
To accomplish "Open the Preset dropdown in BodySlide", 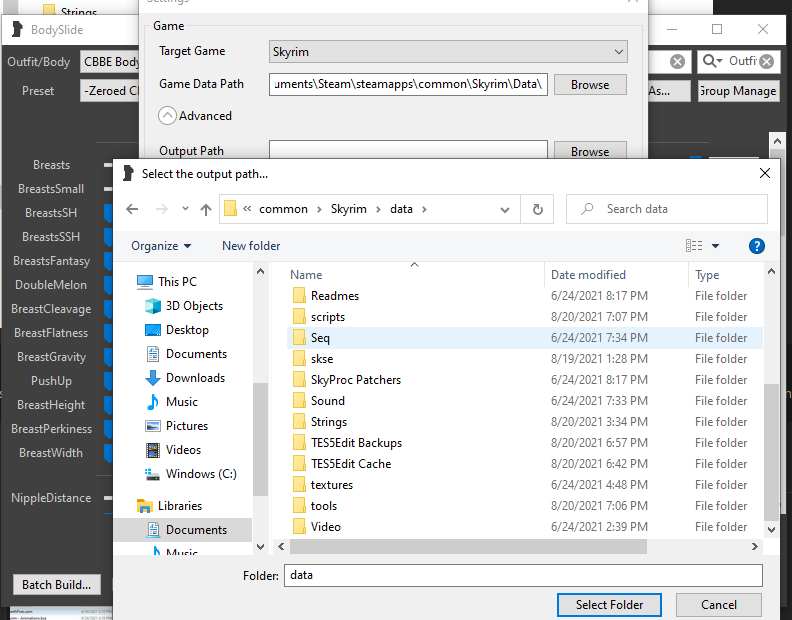I will click(110, 91).
